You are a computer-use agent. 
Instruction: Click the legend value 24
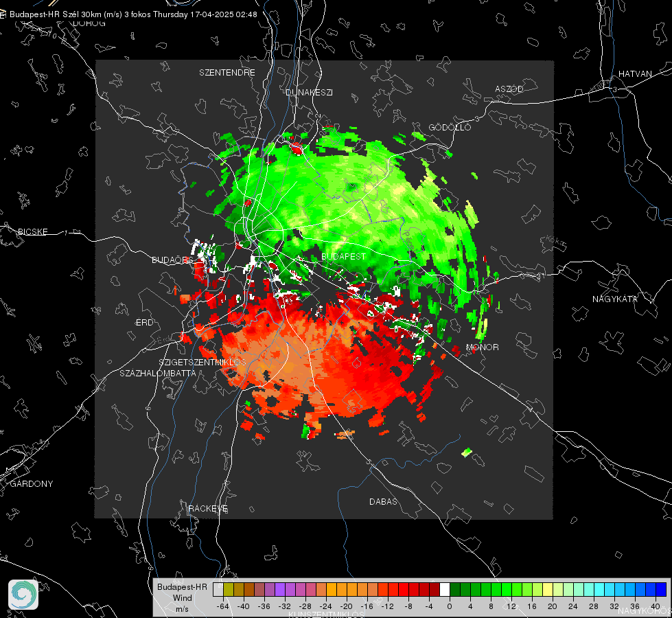point(573,606)
